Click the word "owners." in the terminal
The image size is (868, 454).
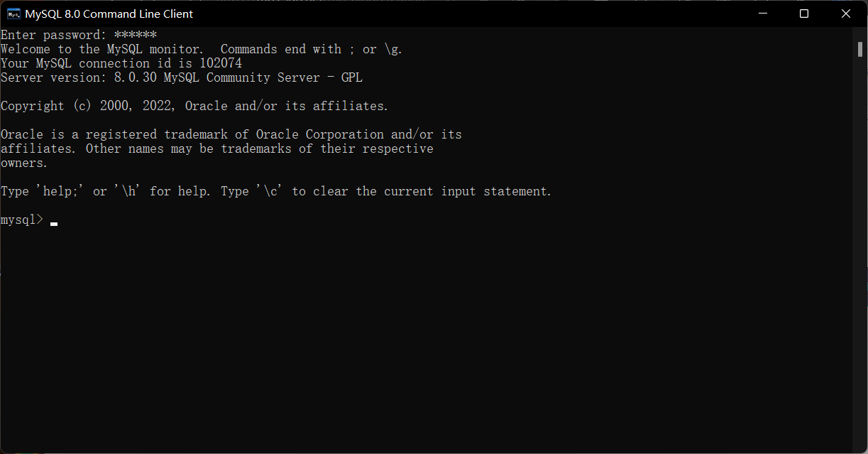24,163
